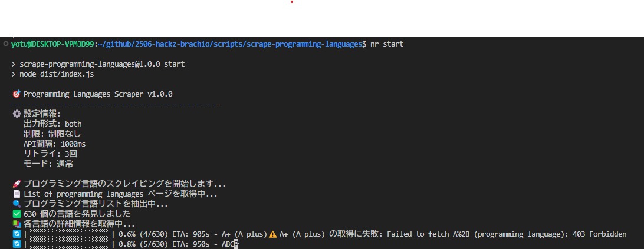Click the blue refresh emoji on the 0.6% progress line

pyautogui.click(x=17, y=234)
